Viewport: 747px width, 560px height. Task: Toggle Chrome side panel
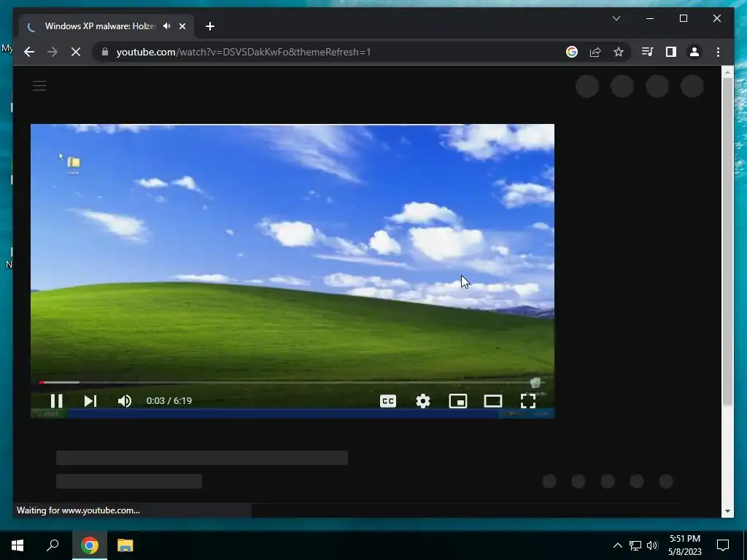click(671, 52)
